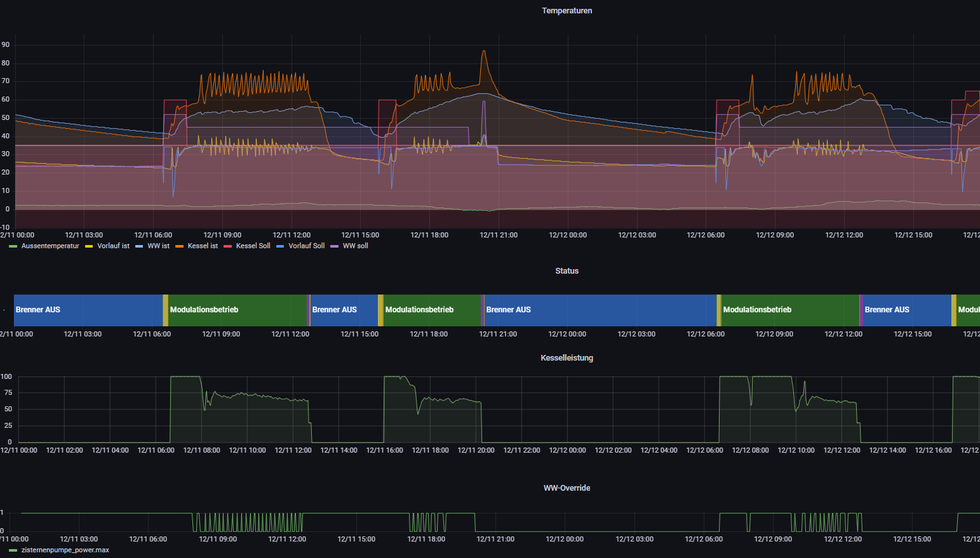Toggle the Kessel Soll legend label

click(x=253, y=246)
